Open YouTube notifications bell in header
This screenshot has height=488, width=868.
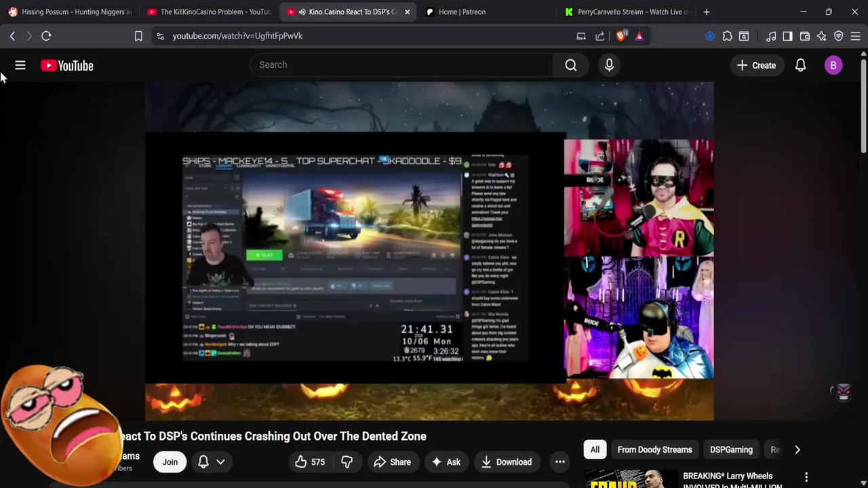800,66
